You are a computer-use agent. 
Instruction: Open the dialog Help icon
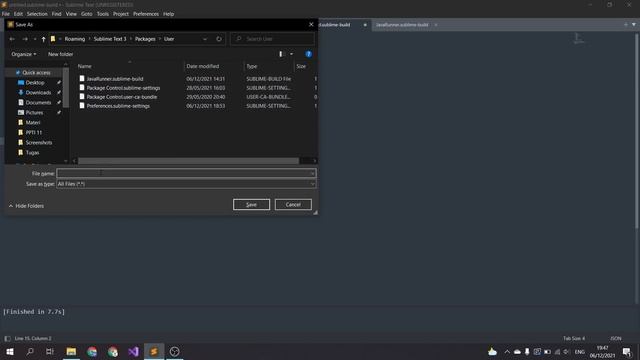pyautogui.click(x=309, y=54)
